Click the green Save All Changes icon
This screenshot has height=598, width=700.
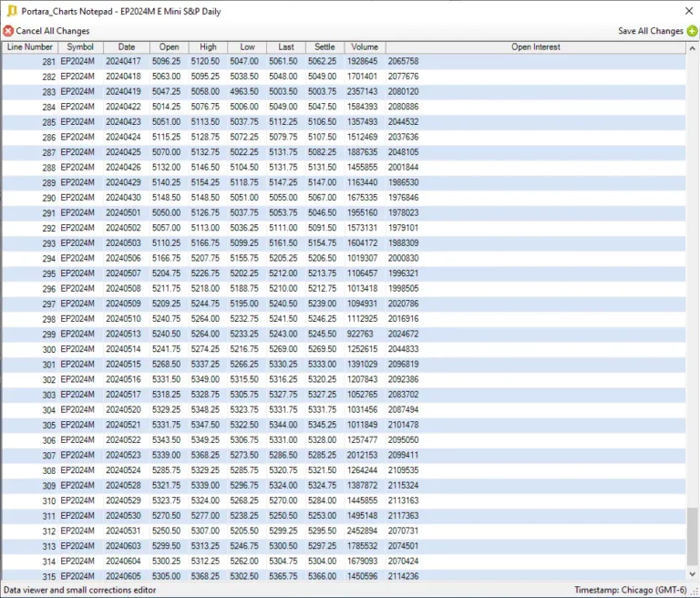coord(692,31)
